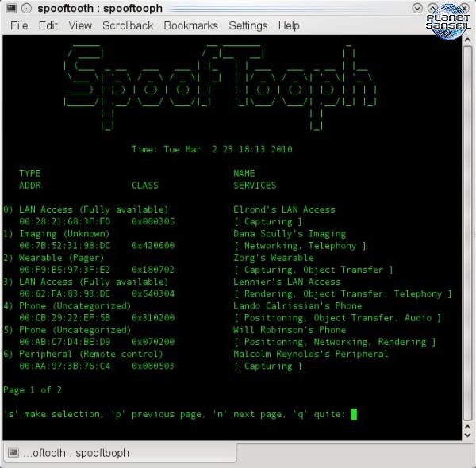Expand the View menu

[80, 25]
